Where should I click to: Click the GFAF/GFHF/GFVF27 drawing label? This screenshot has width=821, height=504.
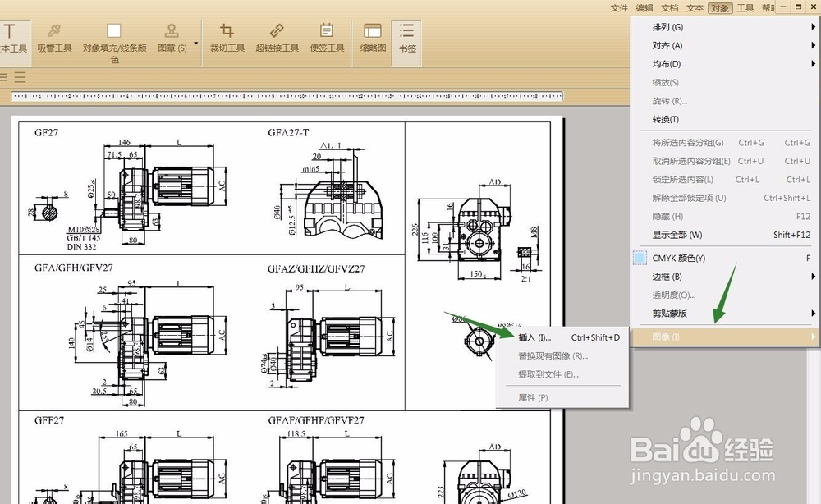316,419
